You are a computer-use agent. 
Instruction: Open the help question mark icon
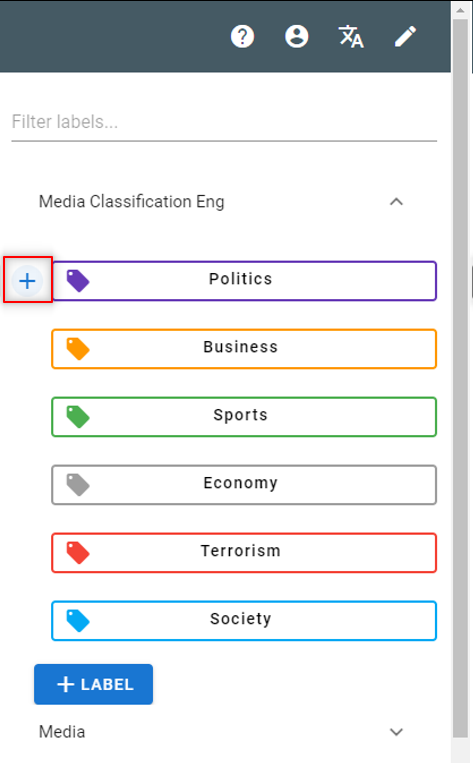point(242,36)
